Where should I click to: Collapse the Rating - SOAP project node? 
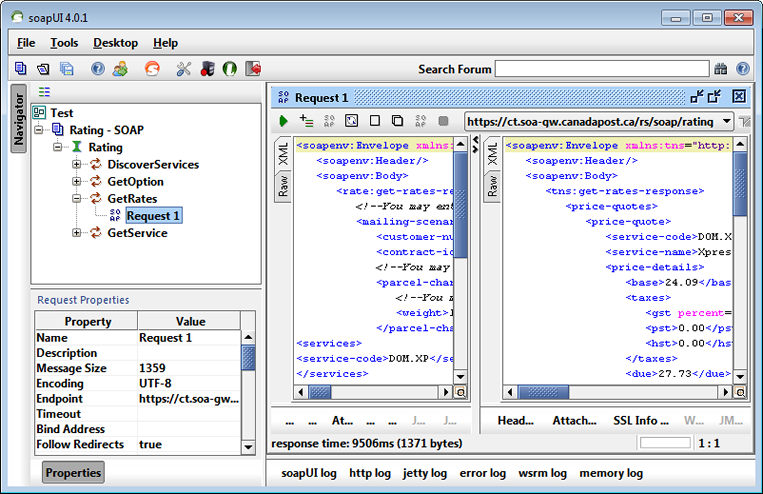tap(39, 129)
